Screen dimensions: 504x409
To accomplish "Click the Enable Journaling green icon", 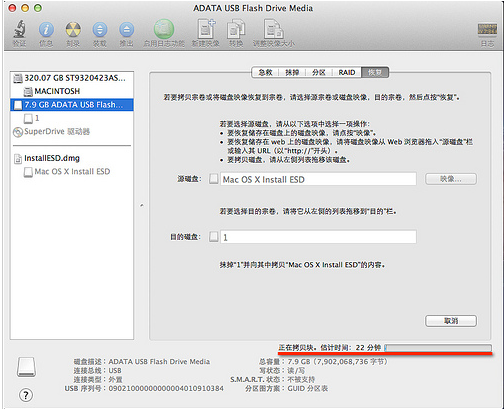I will pos(164,29).
